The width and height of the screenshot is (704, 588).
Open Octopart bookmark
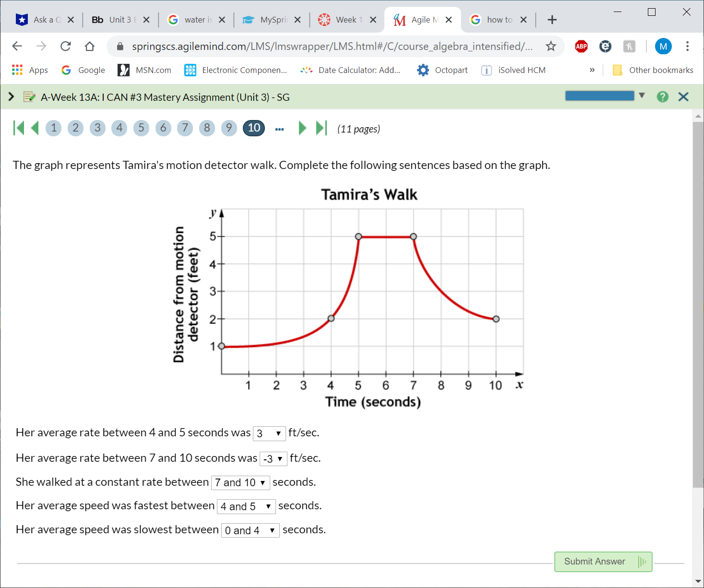(x=442, y=70)
